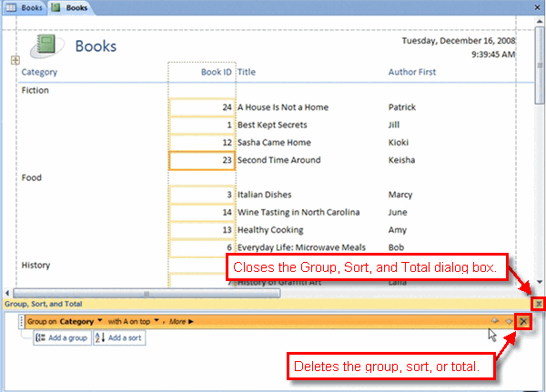
Task: Click title Italian Dishes
Action: click(264, 195)
